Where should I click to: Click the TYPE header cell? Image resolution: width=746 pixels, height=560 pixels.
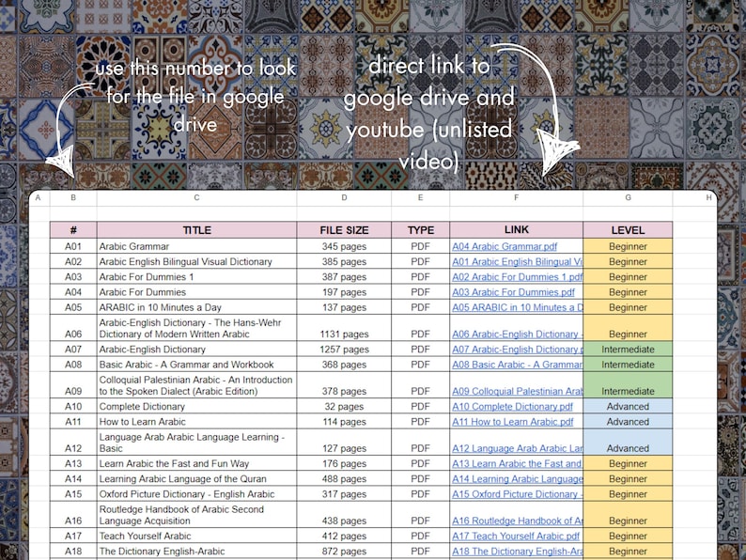tap(421, 230)
